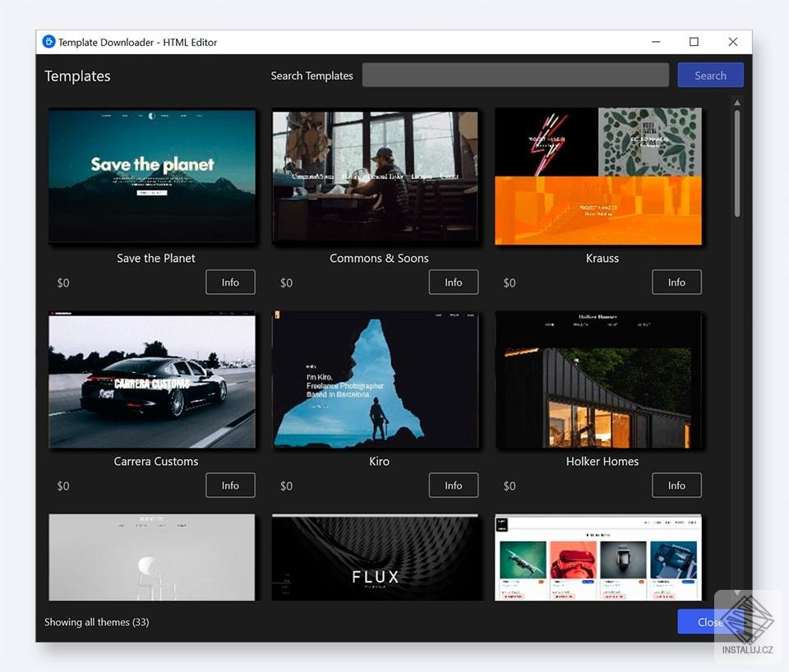Open the Save the Planet template thumbnail
Viewport: 789px width, 672px height.
pyautogui.click(x=152, y=176)
